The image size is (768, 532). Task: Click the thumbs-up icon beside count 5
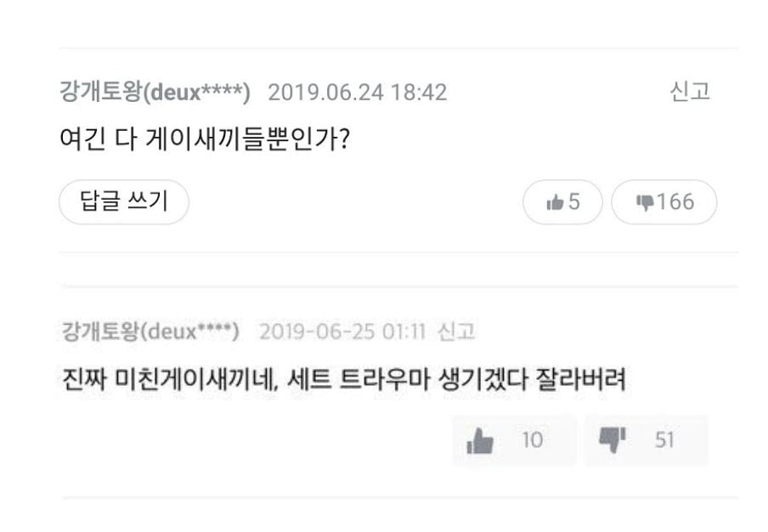[555, 201]
